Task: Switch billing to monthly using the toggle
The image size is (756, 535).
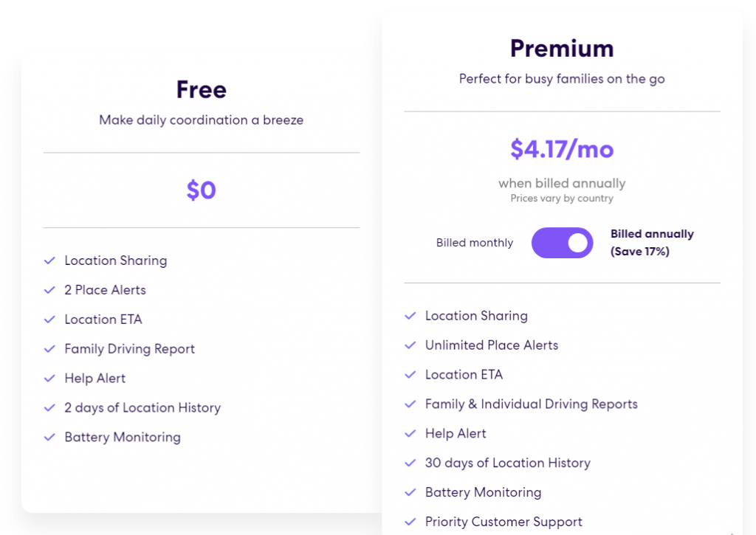Action: coord(562,242)
